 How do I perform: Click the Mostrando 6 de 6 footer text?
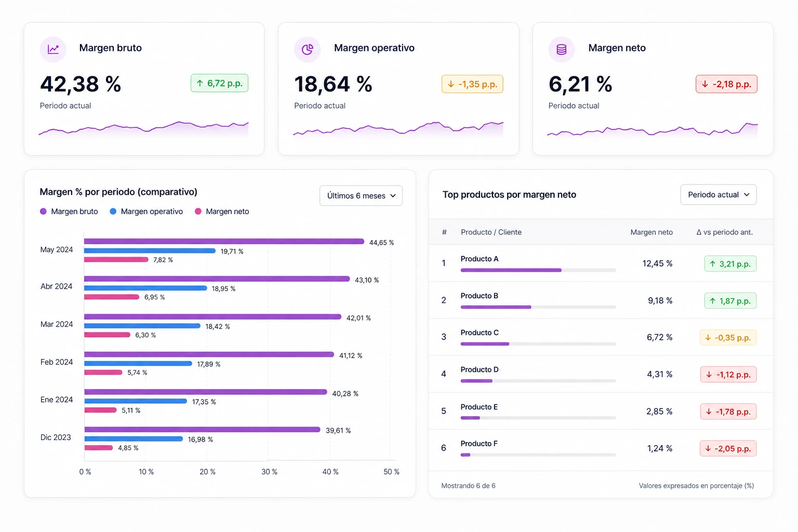coord(468,486)
